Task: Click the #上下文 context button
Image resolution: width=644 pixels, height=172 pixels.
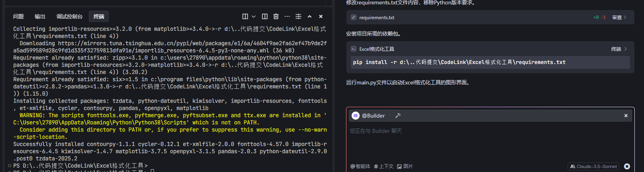Action: (x=384, y=166)
